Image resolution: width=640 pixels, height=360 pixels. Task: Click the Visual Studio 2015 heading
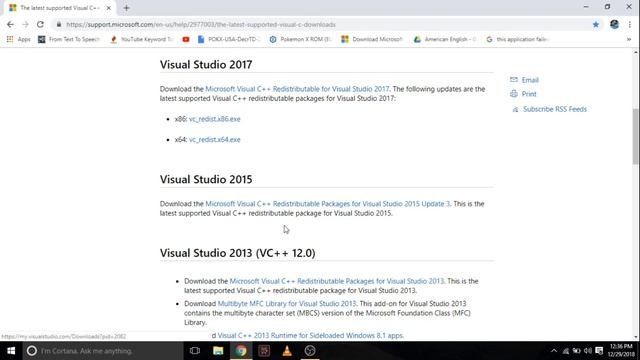click(206, 179)
